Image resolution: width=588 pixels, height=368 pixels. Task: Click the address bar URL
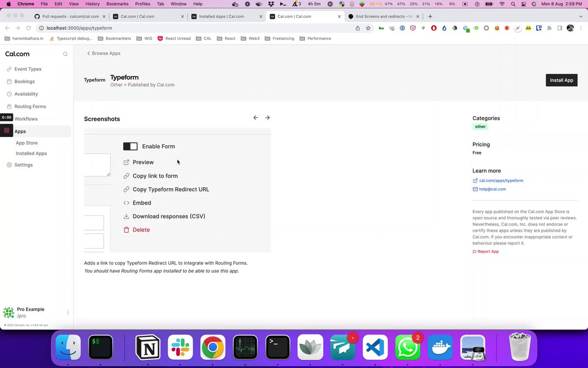tap(79, 28)
